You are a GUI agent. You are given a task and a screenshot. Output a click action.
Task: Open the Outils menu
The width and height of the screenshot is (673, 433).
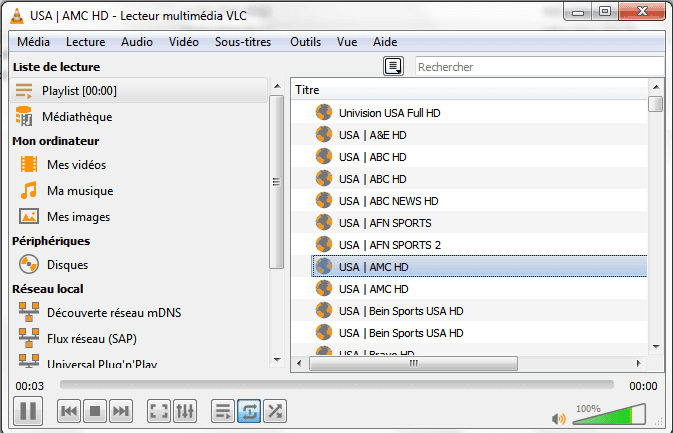pyautogui.click(x=306, y=42)
